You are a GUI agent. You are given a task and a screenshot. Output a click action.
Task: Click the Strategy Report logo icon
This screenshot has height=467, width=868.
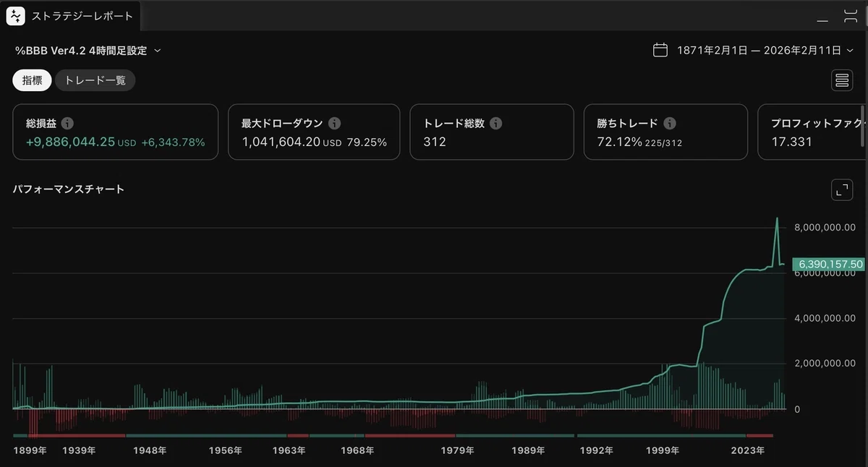pos(16,16)
